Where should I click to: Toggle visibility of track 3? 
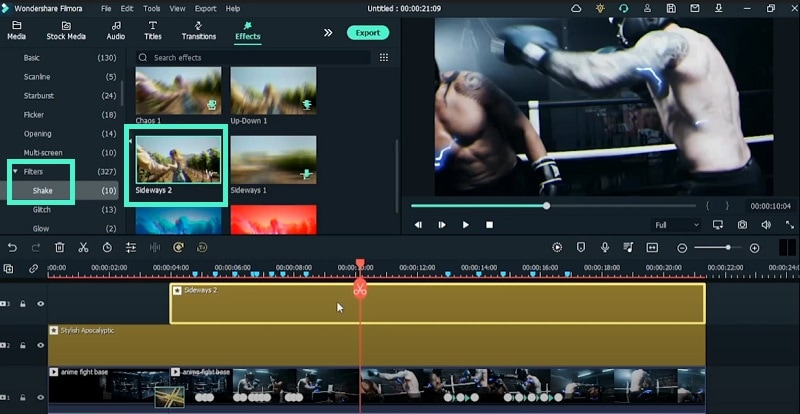click(x=40, y=304)
